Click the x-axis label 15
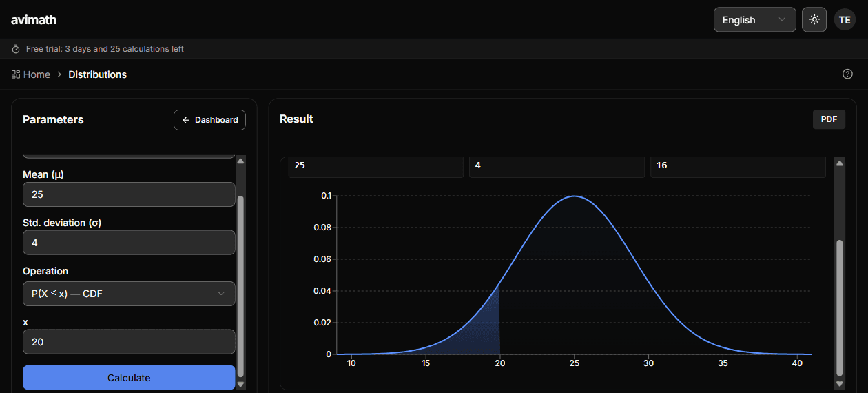This screenshot has width=868, height=393. click(426, 363)
